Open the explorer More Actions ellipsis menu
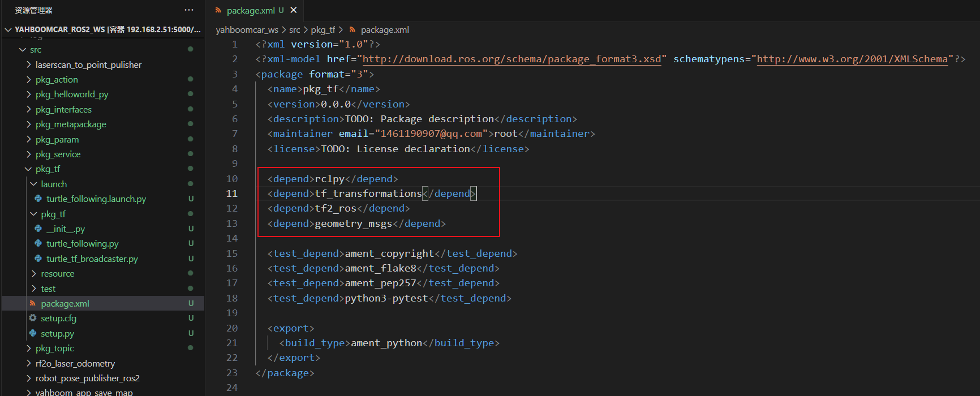Screen dimensions: 980x396 click(x=189, y=10)
